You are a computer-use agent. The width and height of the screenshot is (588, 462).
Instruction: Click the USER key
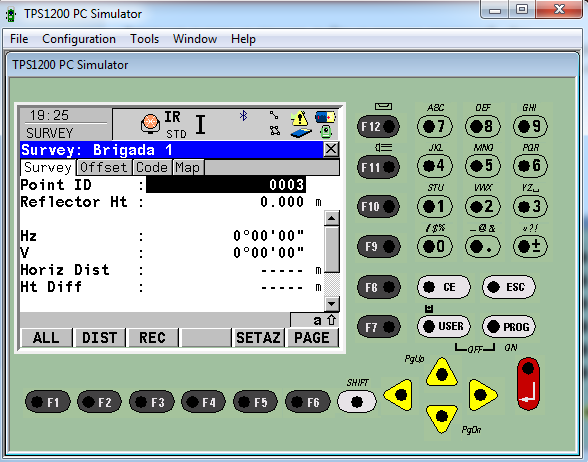click(x=444, y=326)
